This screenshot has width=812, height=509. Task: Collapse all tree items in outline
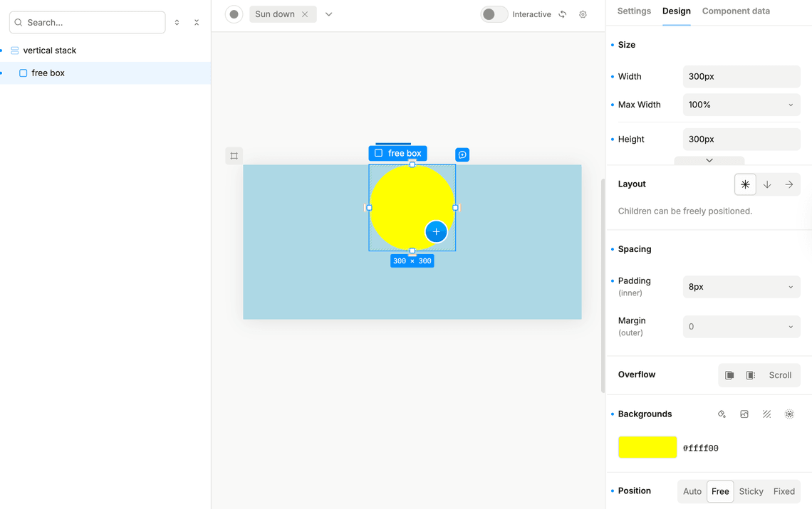click(x=197, y=23)
